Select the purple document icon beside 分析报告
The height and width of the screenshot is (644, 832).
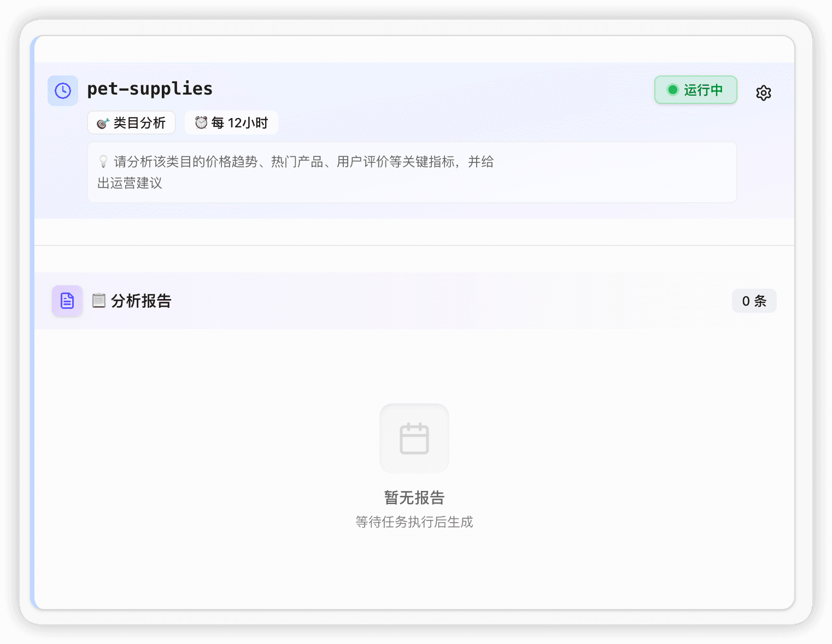coord(67,300)
